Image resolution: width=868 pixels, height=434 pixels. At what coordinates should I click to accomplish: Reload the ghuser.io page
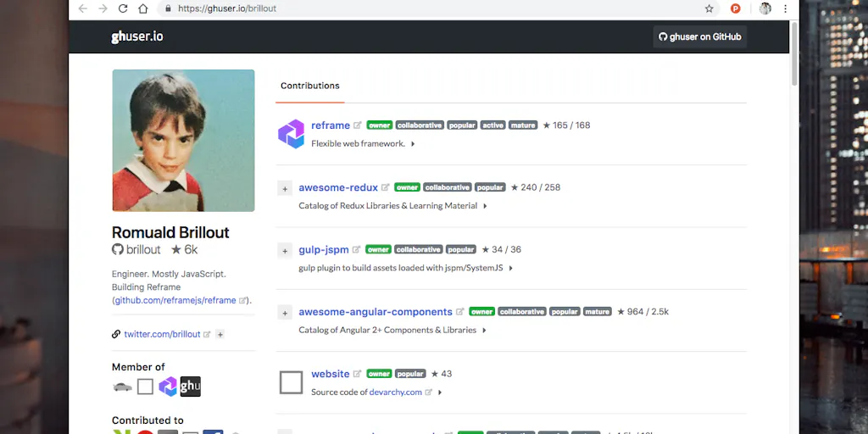pos(123,8)
